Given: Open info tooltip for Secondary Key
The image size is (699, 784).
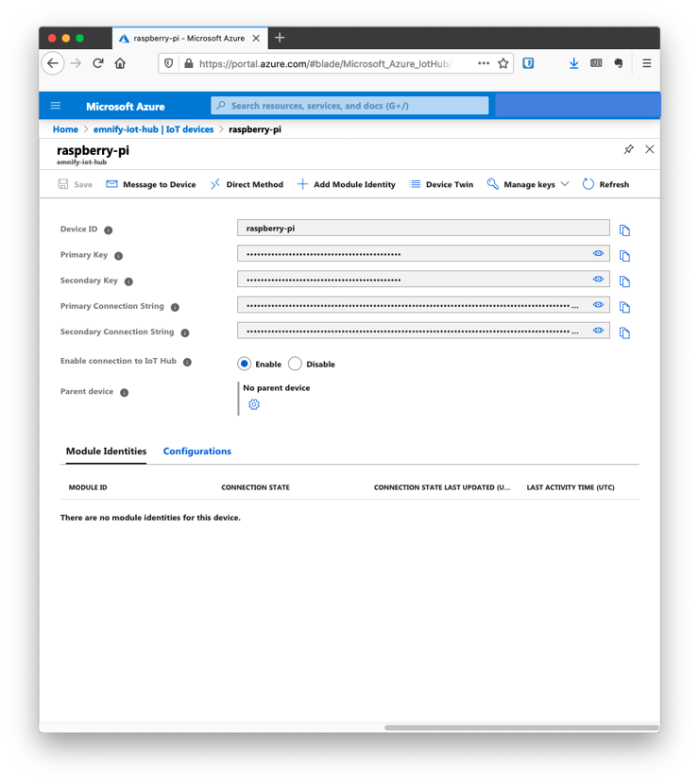Looking at the screenshot, I should (128, 281).
